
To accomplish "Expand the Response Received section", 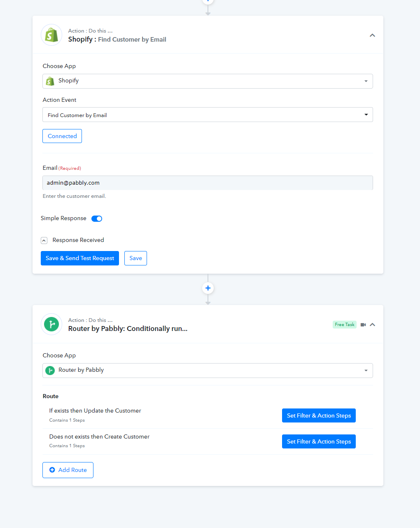I will click(x=44, y=240).
